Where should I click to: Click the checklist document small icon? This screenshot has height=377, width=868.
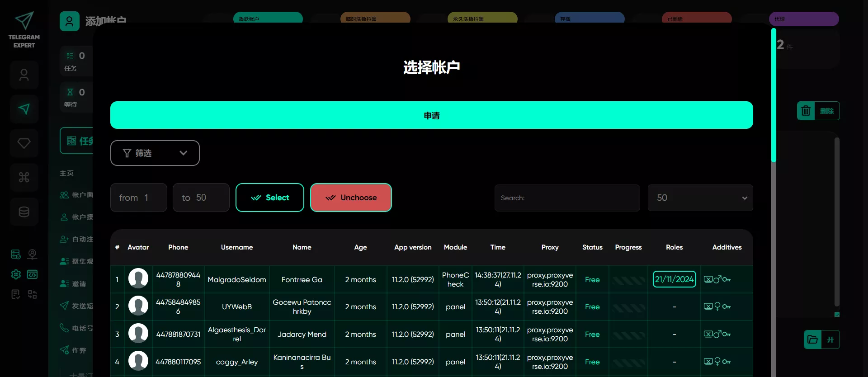[x=16, y=294]
